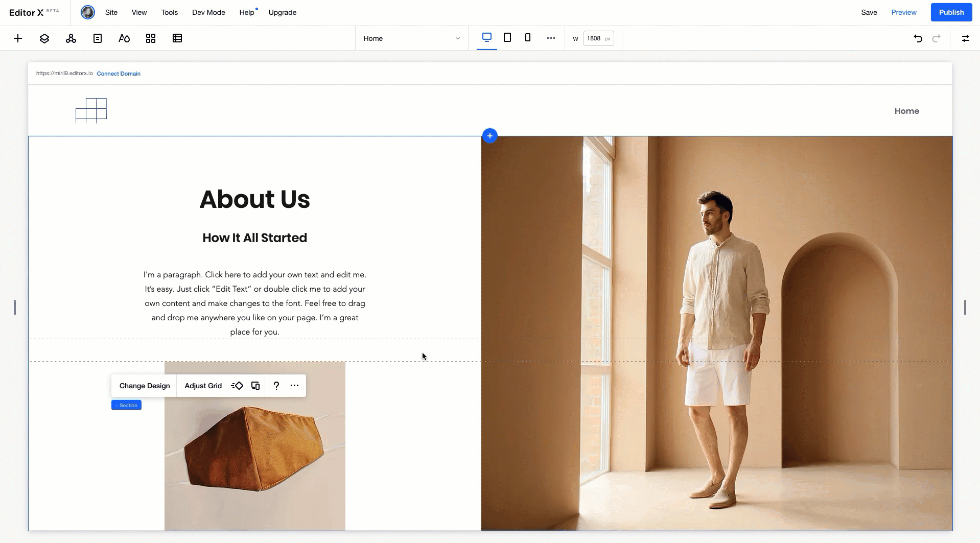
Task: Switch to the desktop breakpoint
Action: tap(487, 37)
